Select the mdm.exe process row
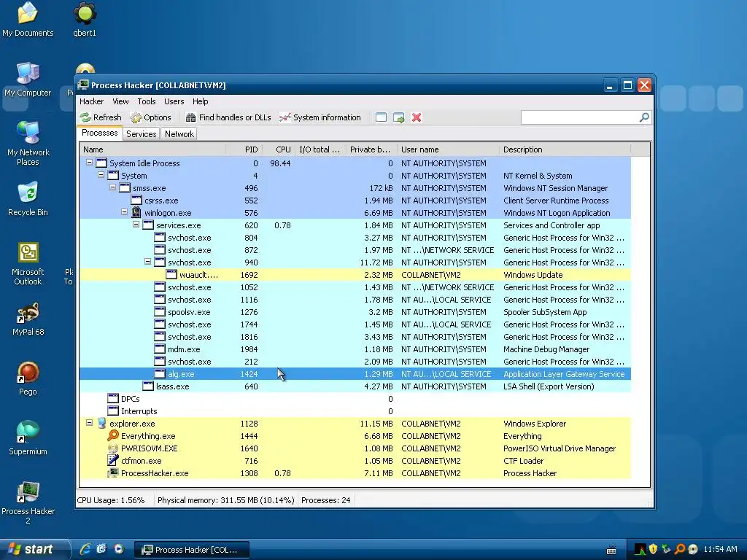The width and height of the screenshot is (747, 560). [355, 349]
